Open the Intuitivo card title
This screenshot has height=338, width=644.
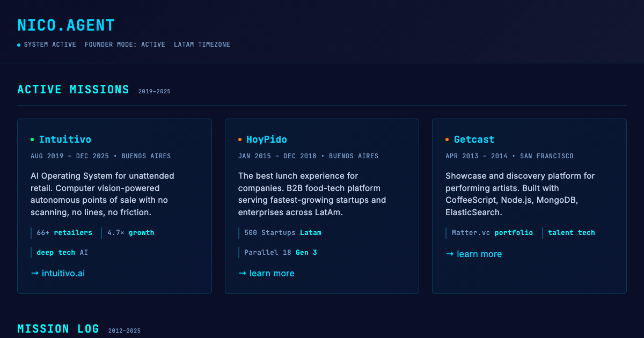[65, 139]
